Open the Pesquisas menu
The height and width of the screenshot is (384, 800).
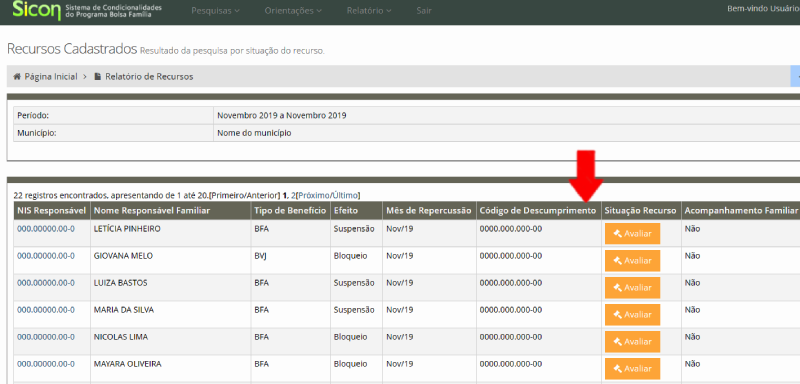click(x=215, y=11)
